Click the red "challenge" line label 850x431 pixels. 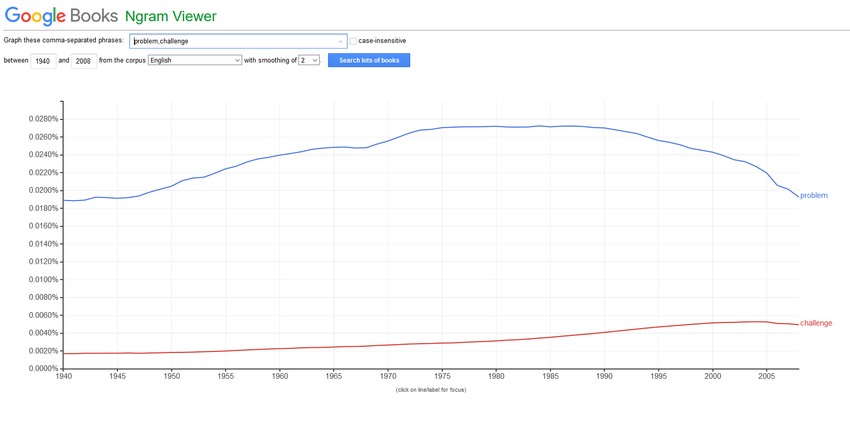click(816, 323)
